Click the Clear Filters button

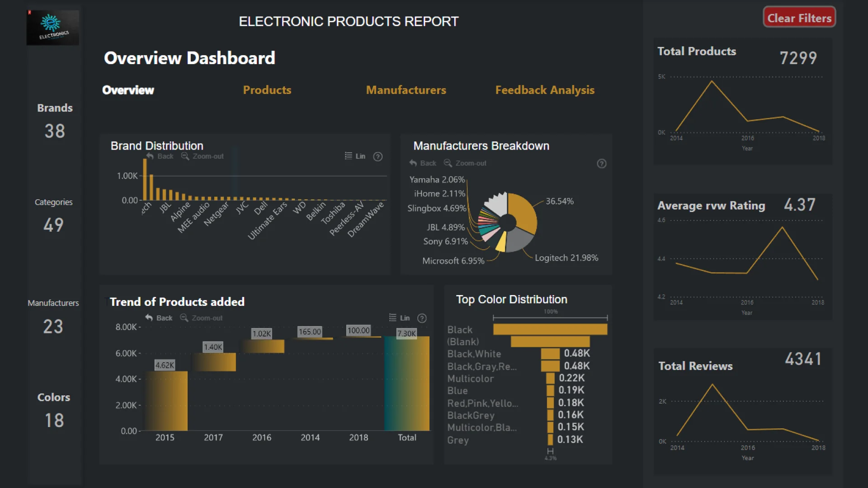(799, 18)
